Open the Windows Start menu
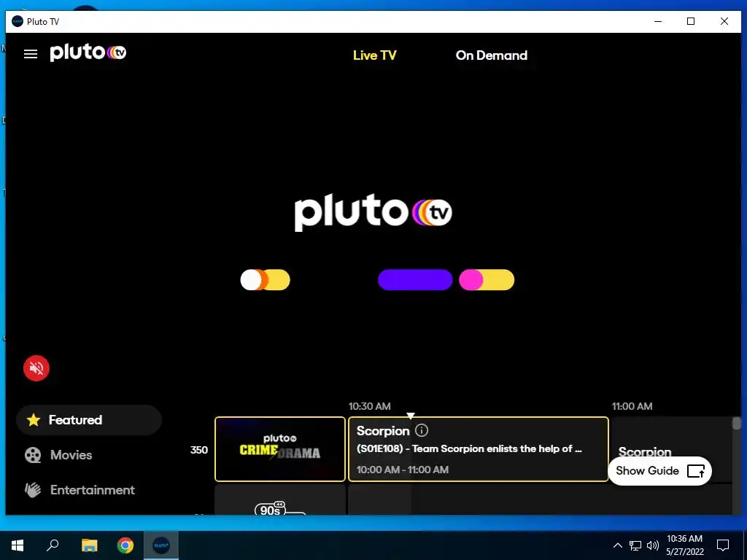 (18, 545)
